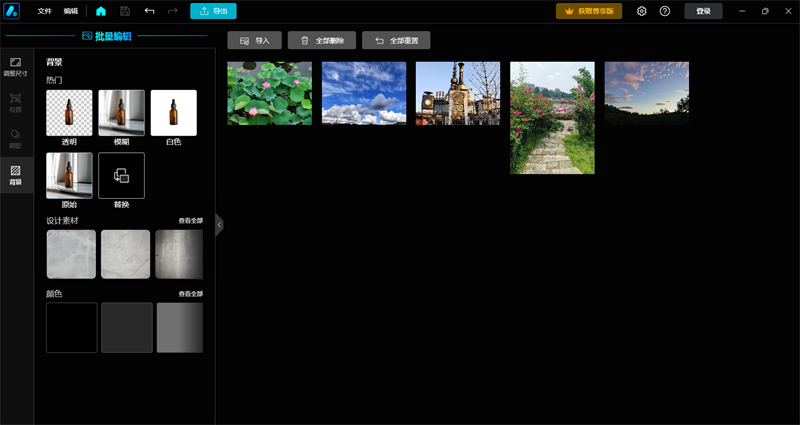
Task: Open the help question mark icon
Action: (x=665, y=11)
